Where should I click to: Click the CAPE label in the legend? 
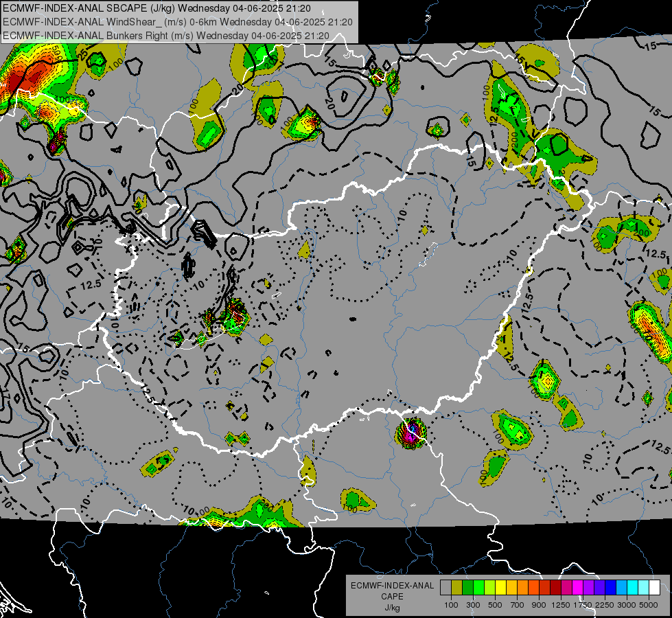click(x=392, y=597)
